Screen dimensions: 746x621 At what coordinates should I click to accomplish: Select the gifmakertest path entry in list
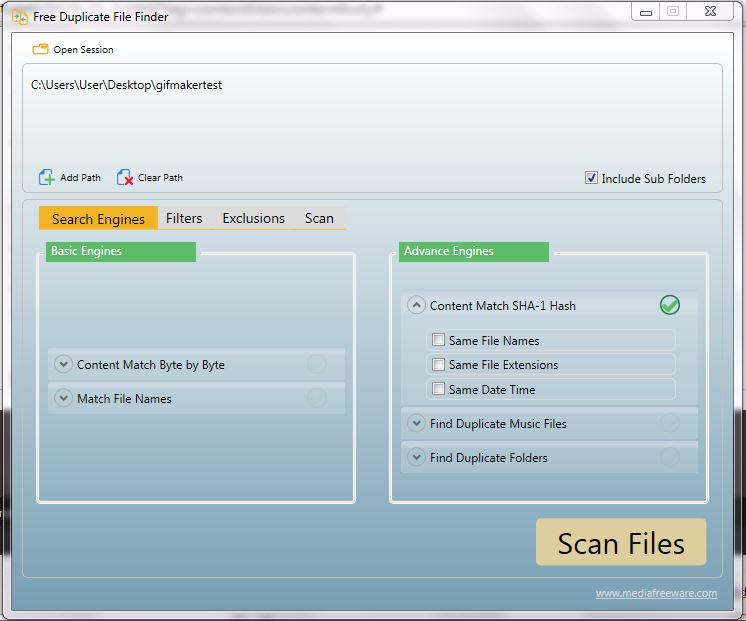tap(127, 85)
